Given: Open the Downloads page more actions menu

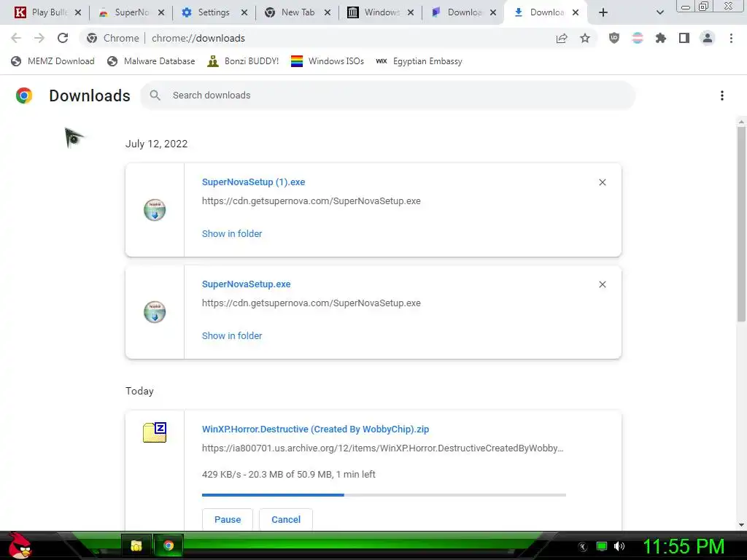Looking at the screenshot, I should (x=722, y=96).
